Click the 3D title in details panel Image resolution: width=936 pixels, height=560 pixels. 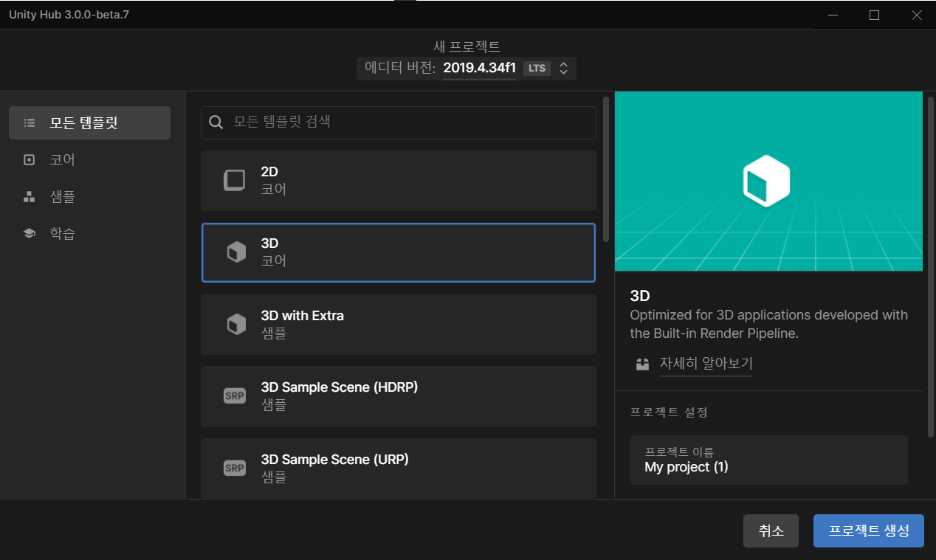point(640,296)
